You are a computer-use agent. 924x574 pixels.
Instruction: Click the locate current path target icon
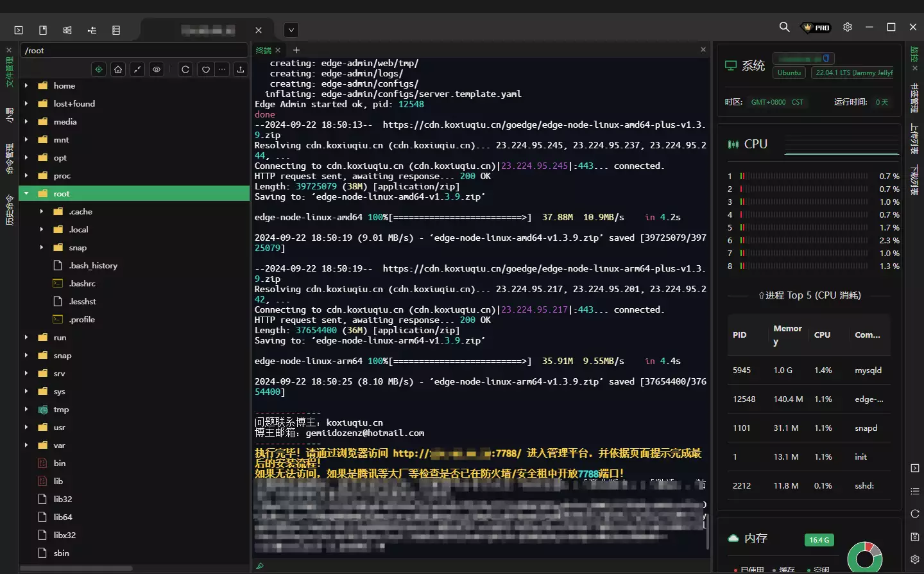tap(99, 69)
